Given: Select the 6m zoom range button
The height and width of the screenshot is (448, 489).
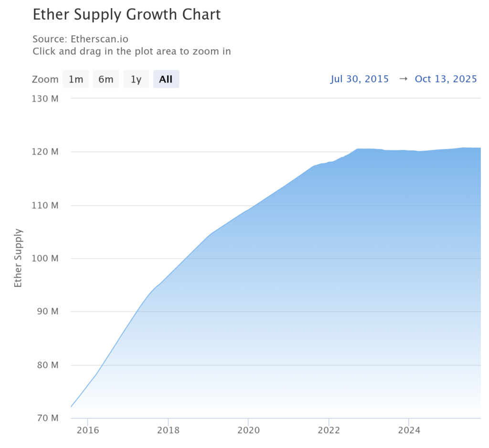Looking at the screenshot, I should [x=106, y=79].
